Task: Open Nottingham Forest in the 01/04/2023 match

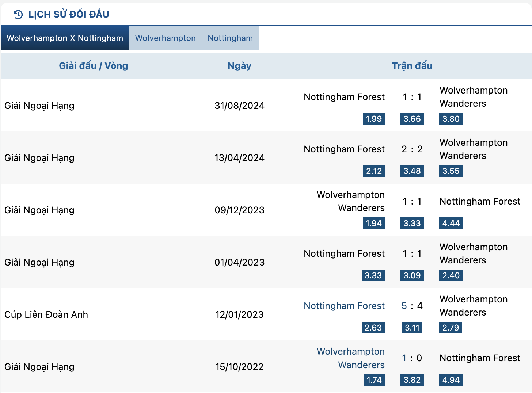Action: (344, 253)
